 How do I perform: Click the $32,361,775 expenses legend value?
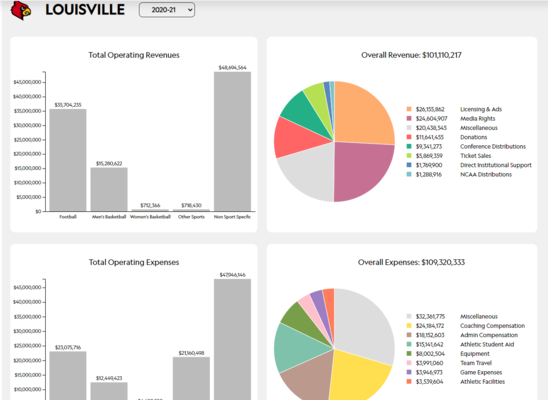click(430, 317)
